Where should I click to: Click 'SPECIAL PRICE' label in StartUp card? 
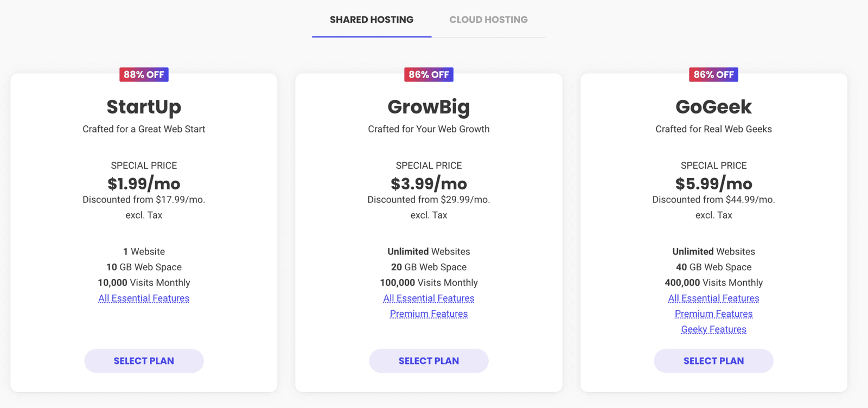(144, 165)
